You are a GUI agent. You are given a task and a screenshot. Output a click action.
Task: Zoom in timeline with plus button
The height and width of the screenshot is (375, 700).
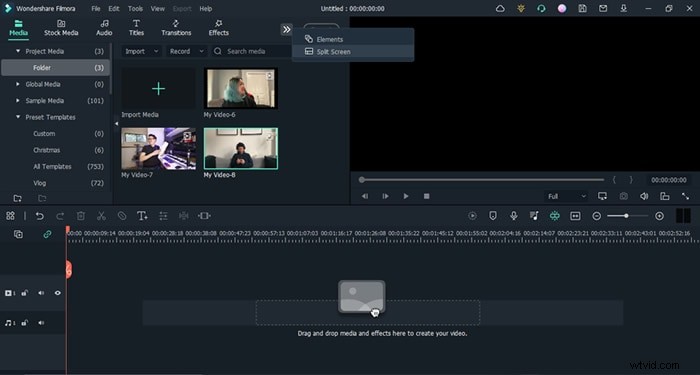(x=659, y=216)
